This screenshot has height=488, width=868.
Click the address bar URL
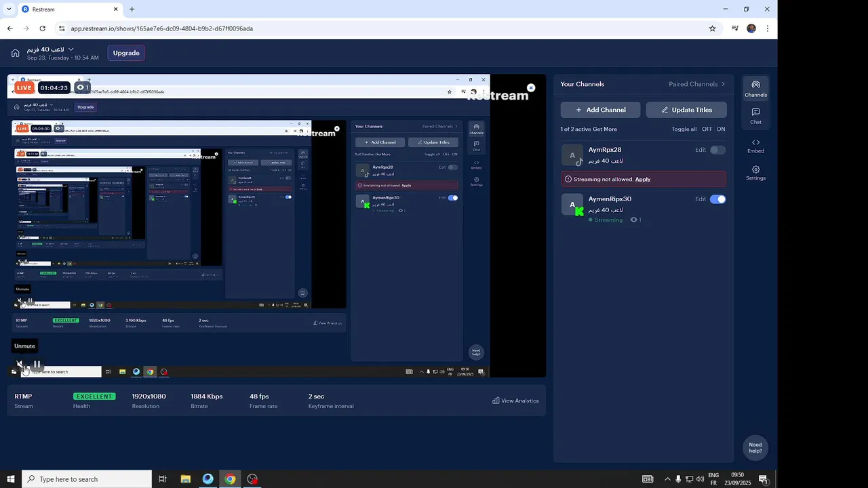(162, 28)
